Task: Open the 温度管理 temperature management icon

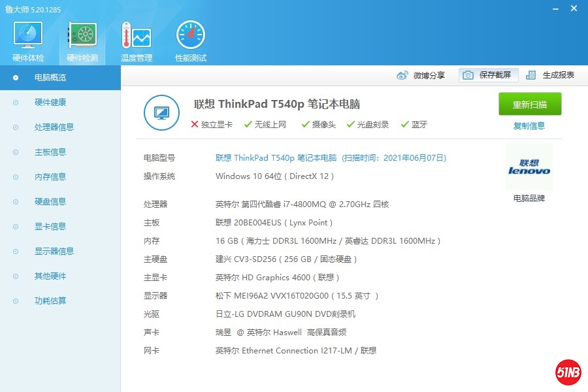Action: coord(137,41)
